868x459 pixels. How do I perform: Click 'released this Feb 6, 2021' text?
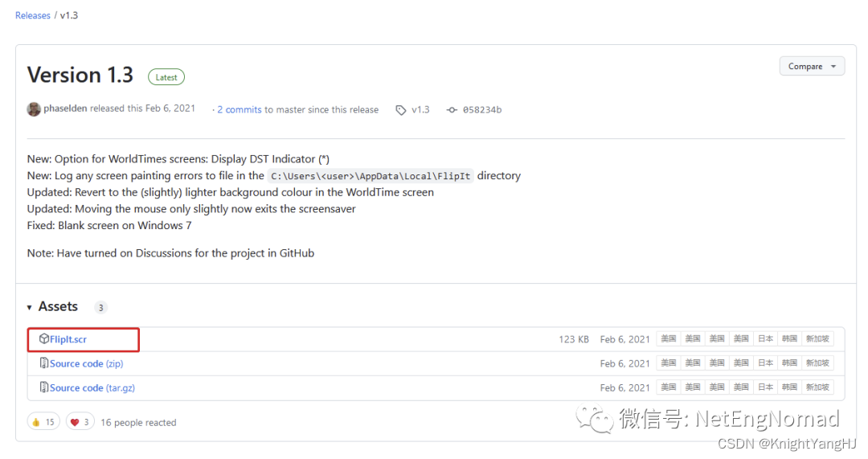142,109
